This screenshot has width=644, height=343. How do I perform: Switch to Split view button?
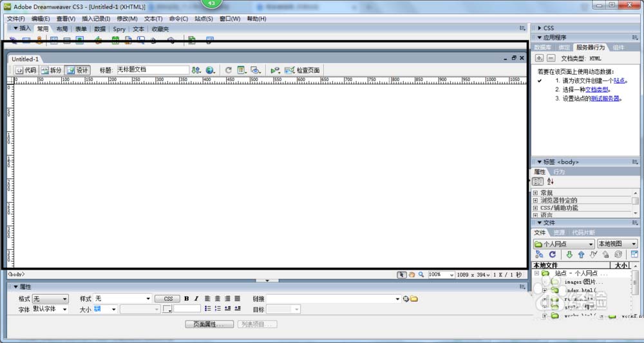point(52,70)
